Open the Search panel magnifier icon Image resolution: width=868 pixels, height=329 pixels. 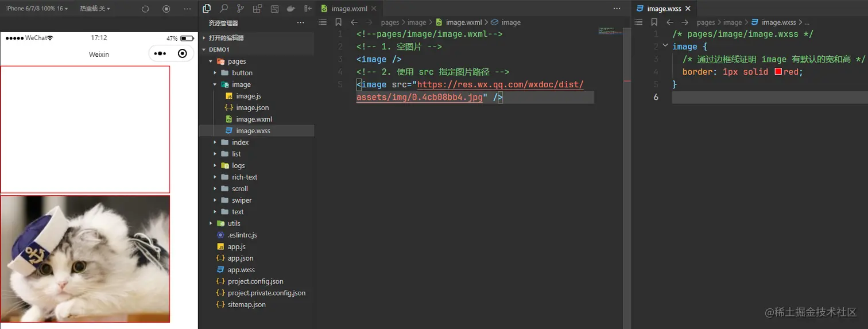point(224,9)
